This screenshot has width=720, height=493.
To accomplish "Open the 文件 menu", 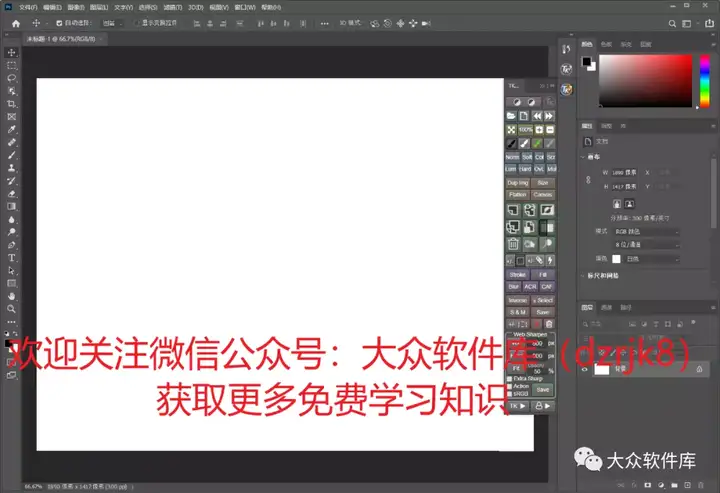I will coord(28,7).
